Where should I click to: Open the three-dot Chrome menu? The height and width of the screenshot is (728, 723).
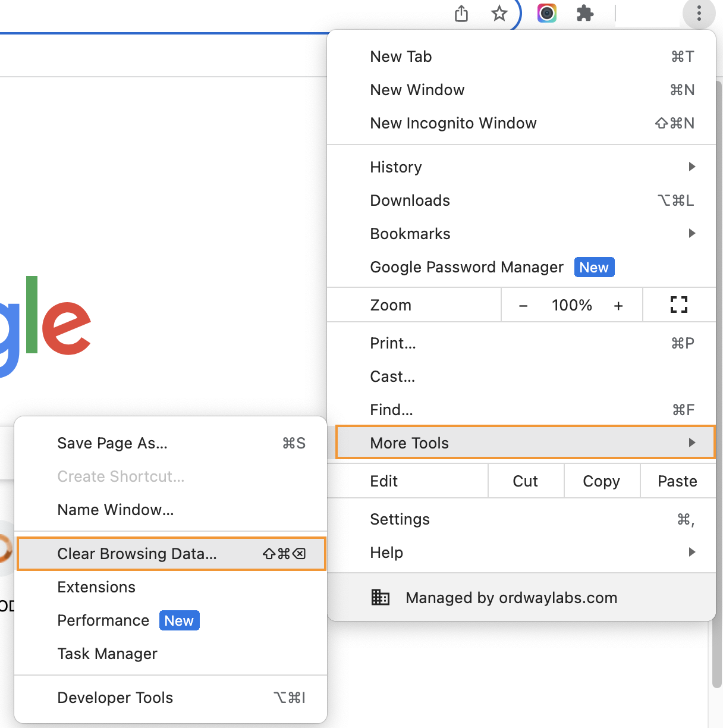tap(699, 13)
